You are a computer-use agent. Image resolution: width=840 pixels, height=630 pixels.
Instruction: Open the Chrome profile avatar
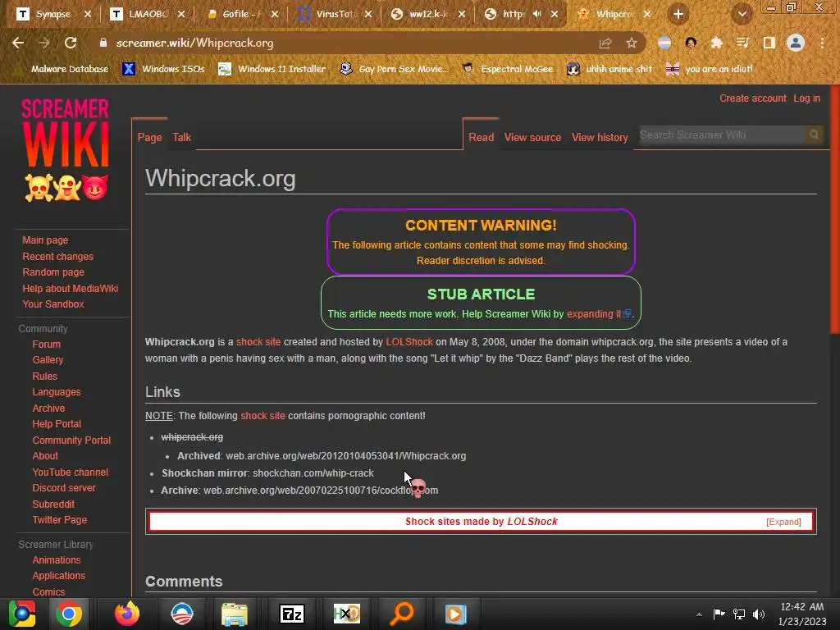796,43
